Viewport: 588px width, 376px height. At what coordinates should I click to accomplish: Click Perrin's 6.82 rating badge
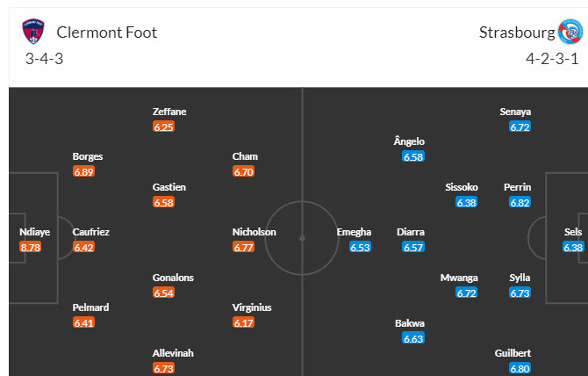(520, 202)
